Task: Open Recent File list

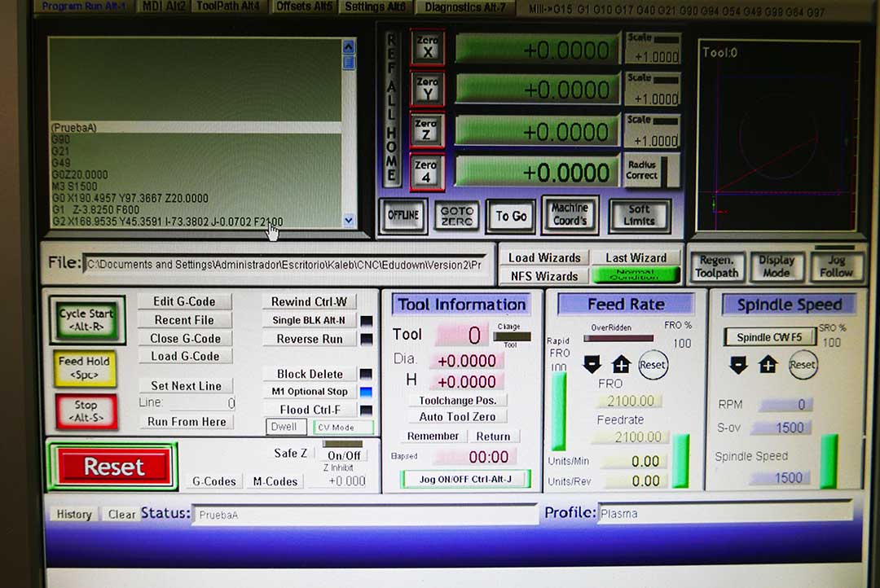Action: pyautogui.click(x=185, y=320)
